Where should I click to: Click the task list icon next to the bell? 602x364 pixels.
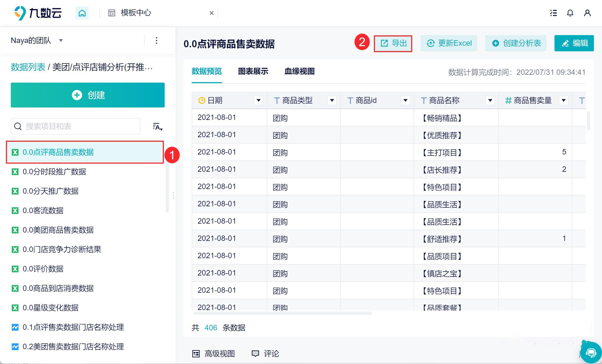pyautogui.click(x=553, y=13)
